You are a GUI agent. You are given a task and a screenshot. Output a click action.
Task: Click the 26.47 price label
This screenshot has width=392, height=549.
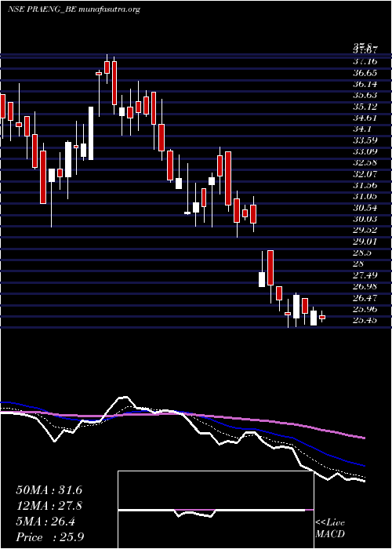[x=365, y=298]
